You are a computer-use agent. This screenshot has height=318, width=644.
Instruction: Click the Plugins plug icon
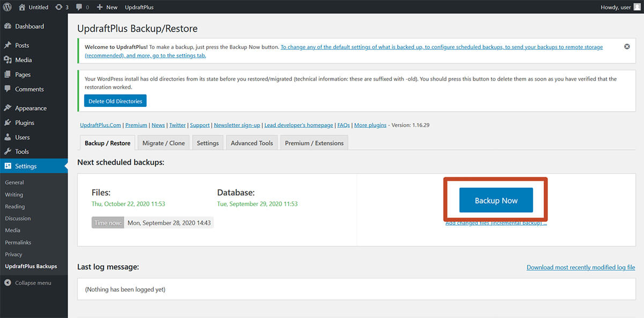8,122
